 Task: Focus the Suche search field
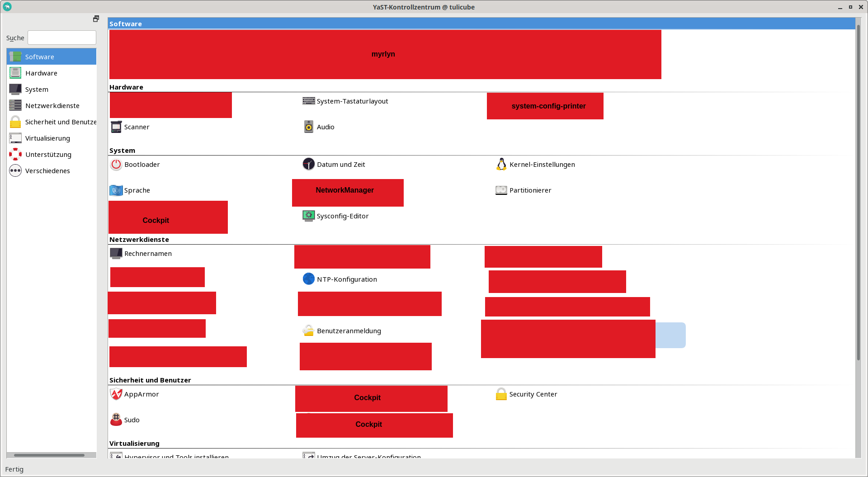click(62, 38)
